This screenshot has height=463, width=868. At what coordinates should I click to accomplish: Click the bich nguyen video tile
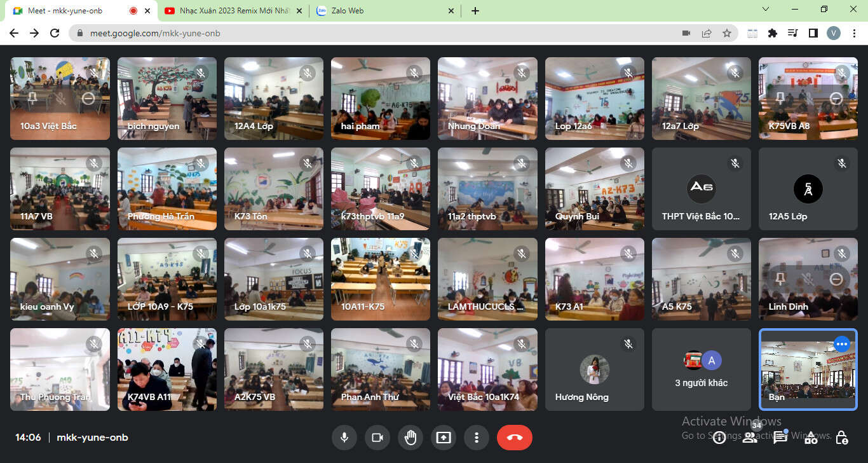(166, 99)
